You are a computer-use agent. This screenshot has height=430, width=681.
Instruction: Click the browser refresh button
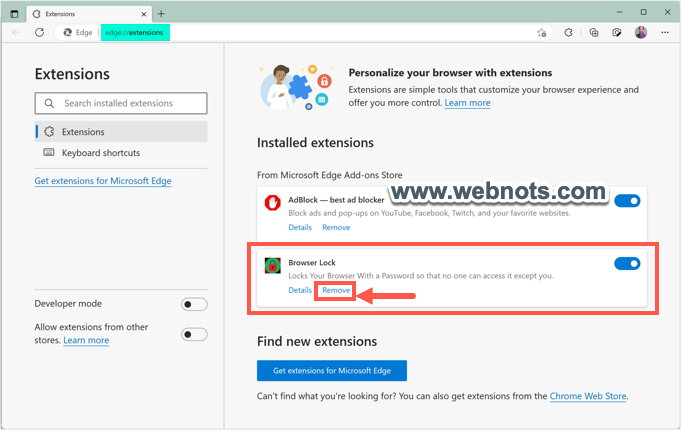click(39, 32)
